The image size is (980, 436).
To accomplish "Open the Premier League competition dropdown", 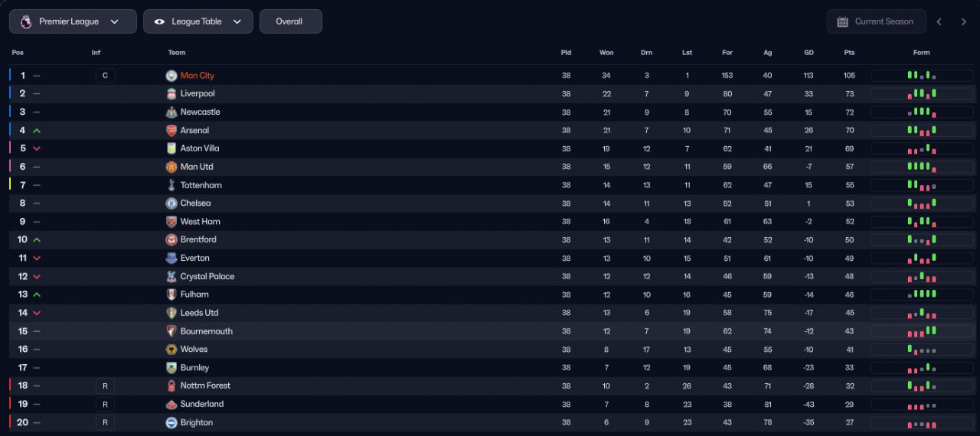I will (x=73, y=21).
